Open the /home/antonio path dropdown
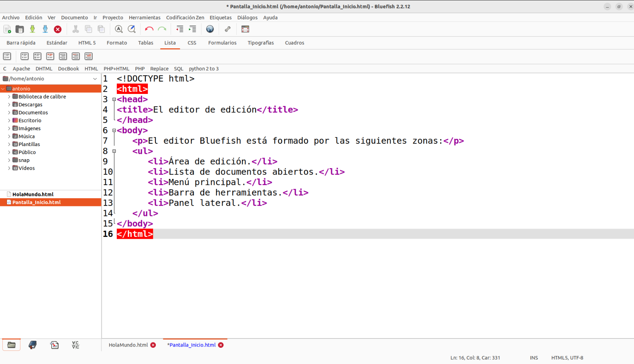This screenshot has height=364, width=634. click(x=95, y=79)
